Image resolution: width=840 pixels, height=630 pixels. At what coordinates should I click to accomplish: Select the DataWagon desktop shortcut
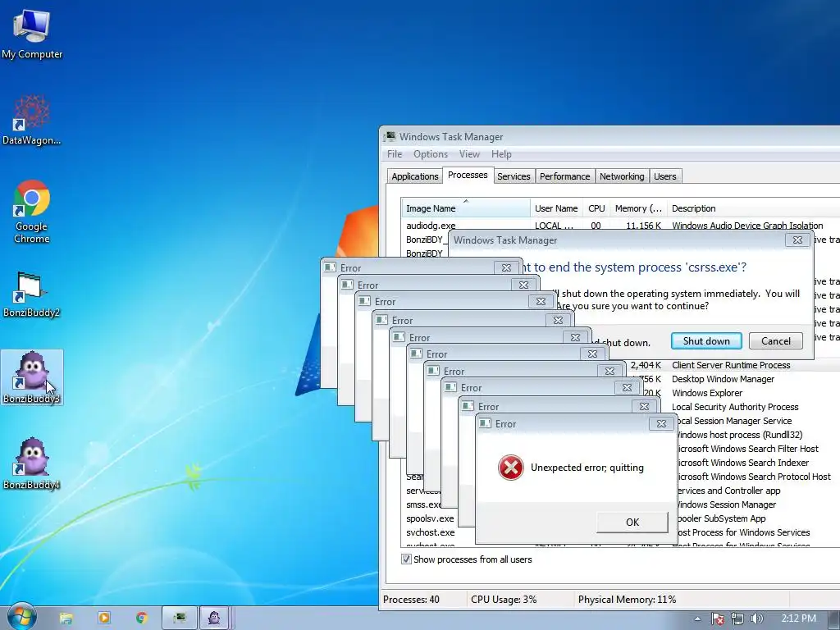point(32,120)
